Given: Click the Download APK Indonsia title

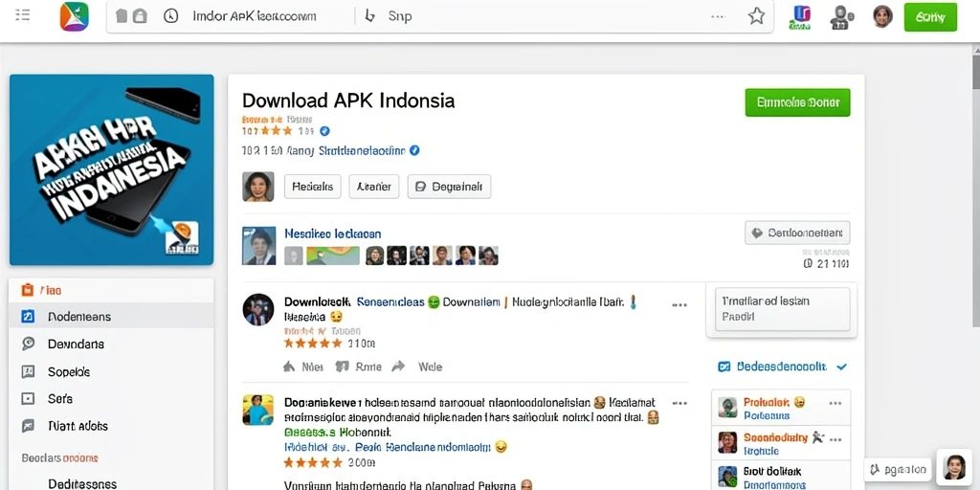Looking at the screenshot, I should point(348,100).
